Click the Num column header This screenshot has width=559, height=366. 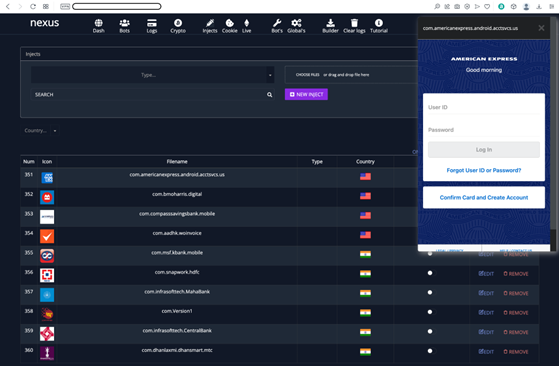point(29,162)
